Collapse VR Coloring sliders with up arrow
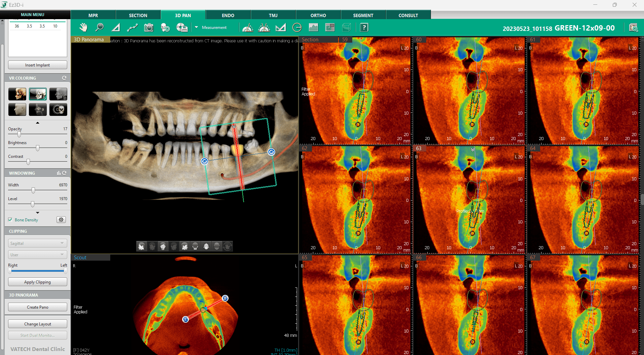This screenshot has width=644, height=355. 38,123
